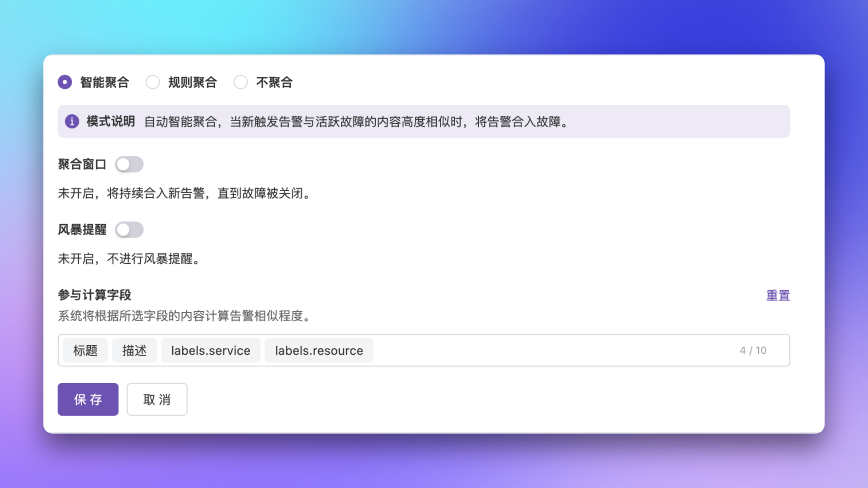The height and width of the screenshot is (488, 868).
Task: Click the labels.service tag
Action: click(x=211, y=351)
